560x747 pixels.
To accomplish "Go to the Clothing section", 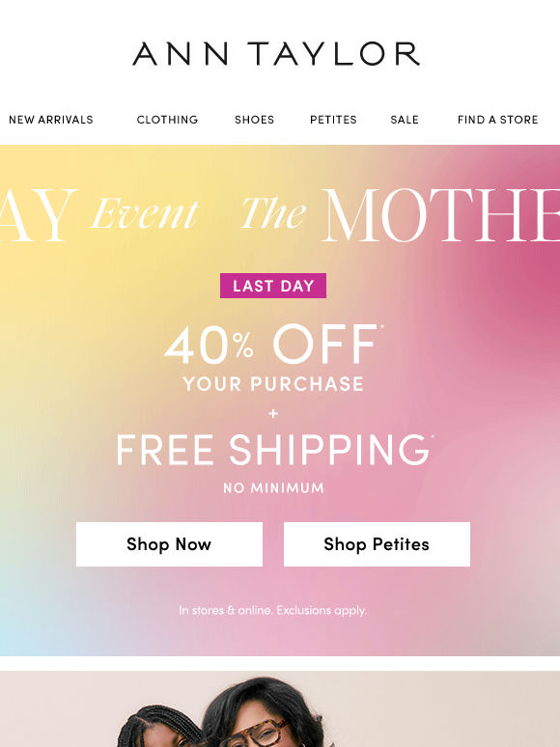I will tap(167, 120).
